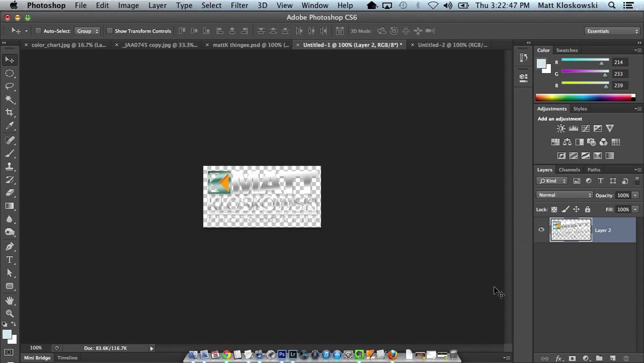Select the History Brush tool
This screenshot has height=363, width=644.
click(x=10, y=179)
